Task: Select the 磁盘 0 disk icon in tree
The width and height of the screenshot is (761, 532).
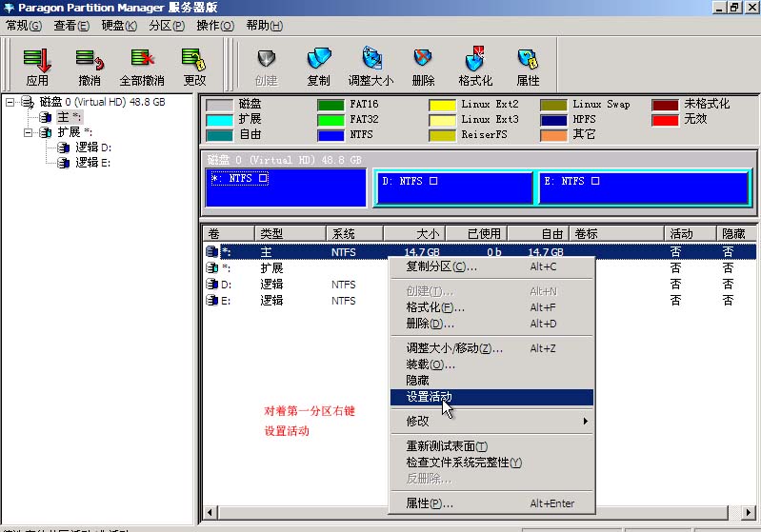Action: (x=28, y=102)
